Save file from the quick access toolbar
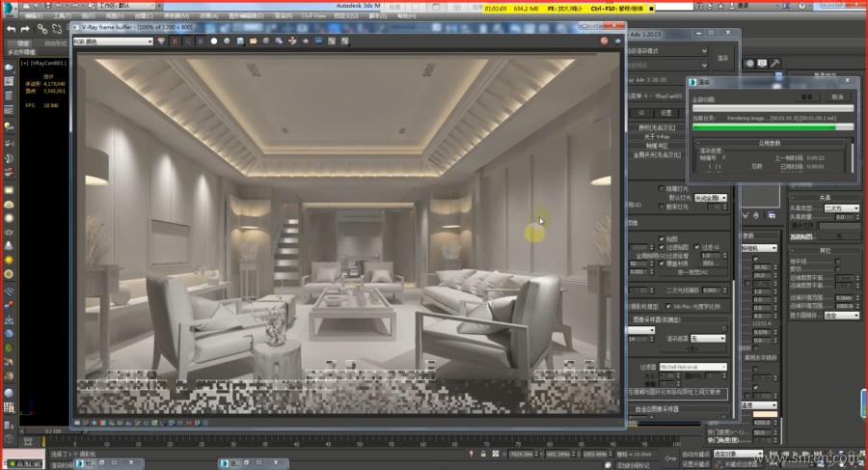Screen dimensions: 868x470 click(48, 6)
